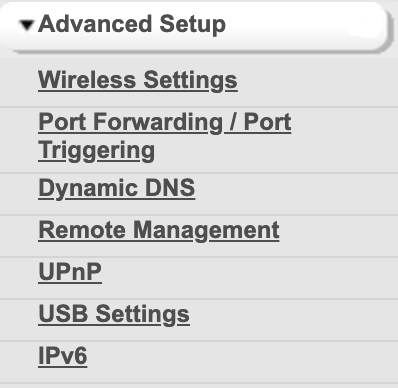Click the Port Forwarding text link
Viewport: 398px width, 388px height.
(130, 122)
